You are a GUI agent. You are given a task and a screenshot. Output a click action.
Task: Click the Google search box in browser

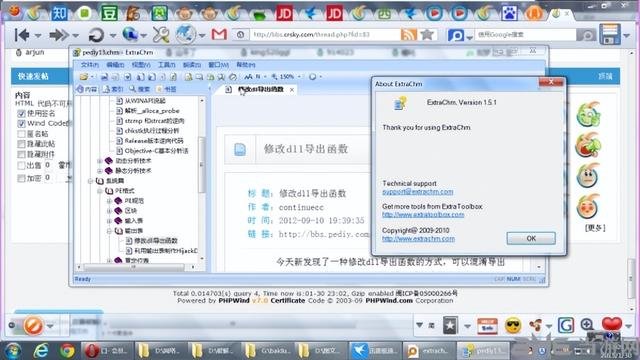point(526,34)
